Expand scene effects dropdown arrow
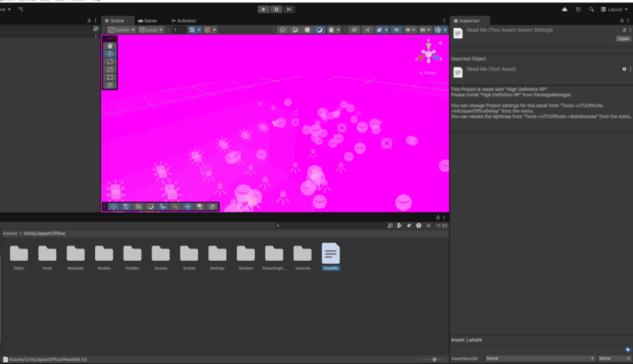 386,30
